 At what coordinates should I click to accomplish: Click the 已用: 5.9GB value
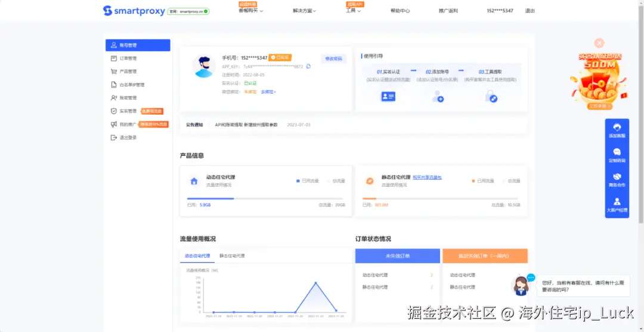(199, 205)
